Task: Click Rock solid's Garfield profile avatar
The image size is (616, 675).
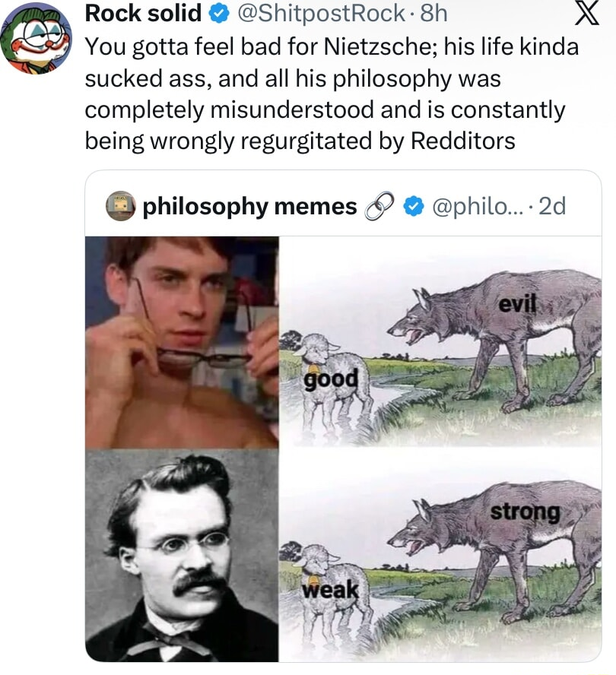Action: (37, 36)
